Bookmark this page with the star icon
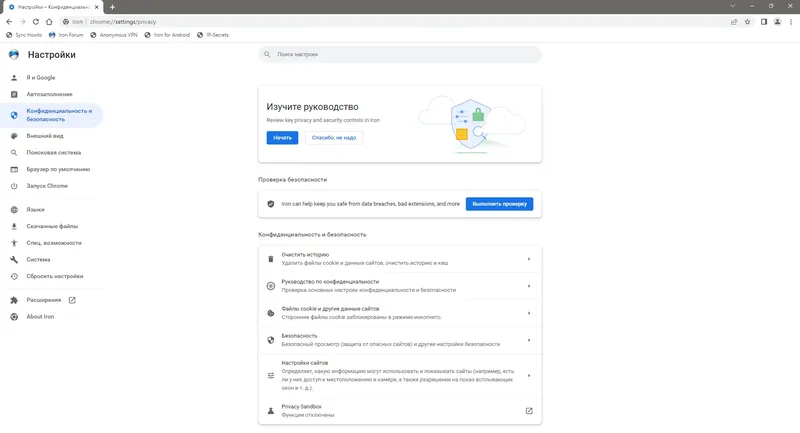Screen dimensions: 800x433 pos(747,22)
